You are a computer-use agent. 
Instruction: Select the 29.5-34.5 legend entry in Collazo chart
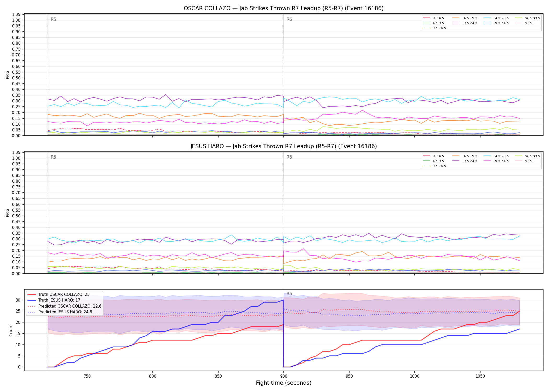[x=496, y=23]
